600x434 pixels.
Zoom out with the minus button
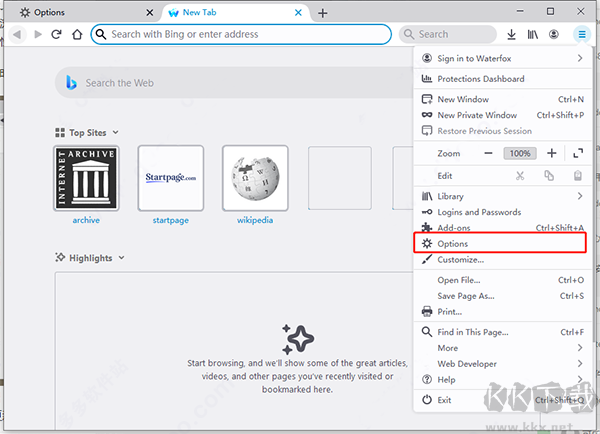pos(488,153)
